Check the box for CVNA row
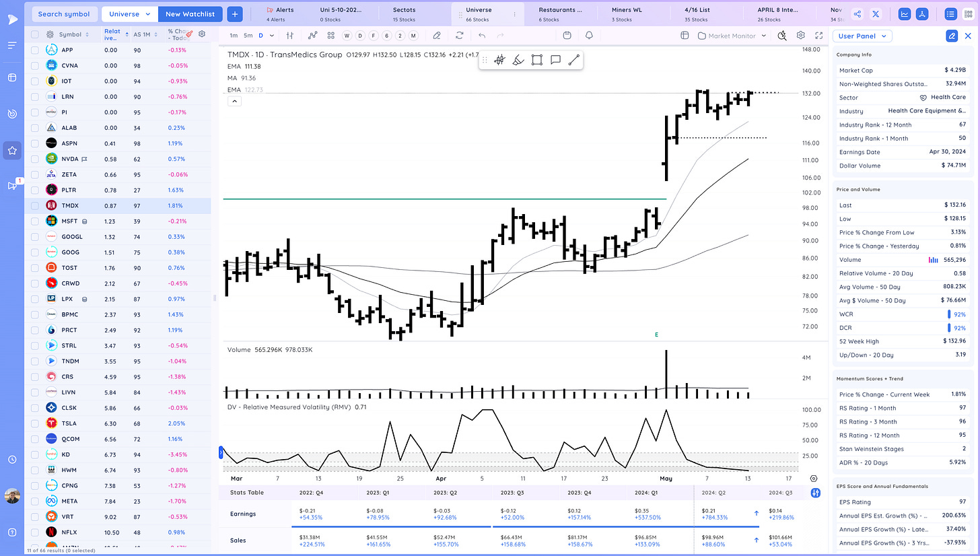Screen dimensions: 980x556 35,65
